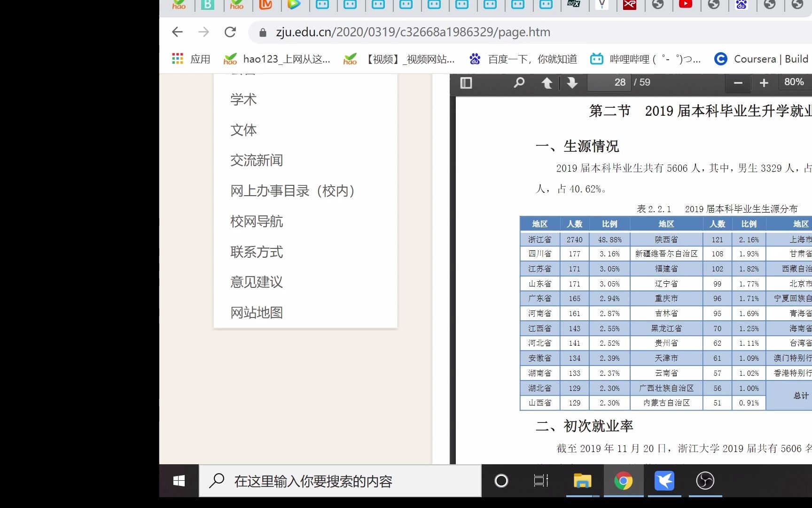Select the zju.edu.cn address bar URL
Viewport: 812px width, 508px height.
413,32
